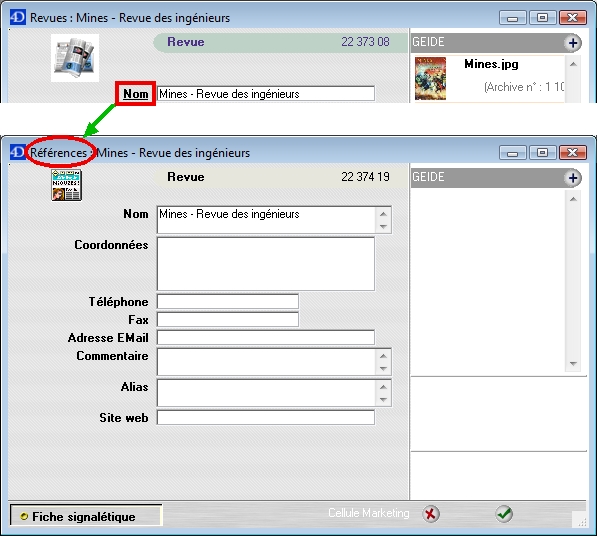Click the newspaper icon in Références window
Image resolution: width=597 pixels, height=536 pixels.
pos(67,185)
